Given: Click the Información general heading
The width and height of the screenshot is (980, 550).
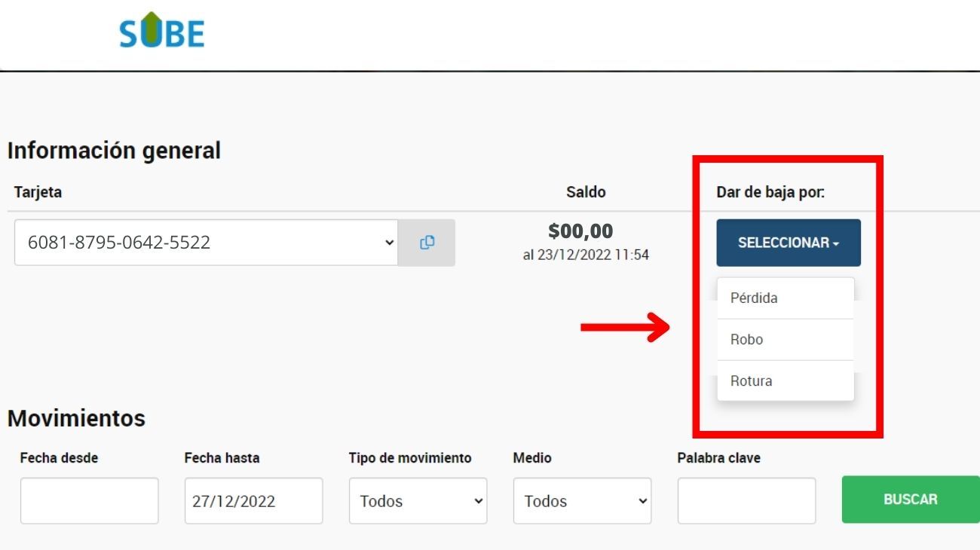Looking at the screenshot, I should click(114, 151).
